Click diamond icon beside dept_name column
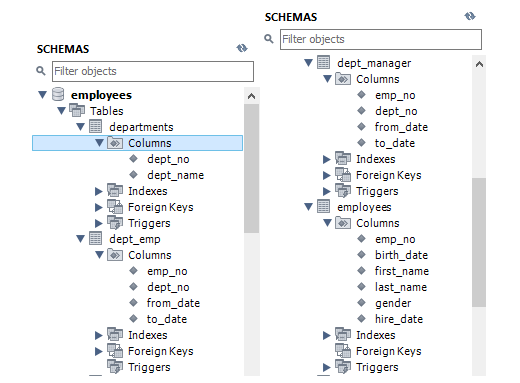This screenshot has width=520, height=383. tap(134, 174)
